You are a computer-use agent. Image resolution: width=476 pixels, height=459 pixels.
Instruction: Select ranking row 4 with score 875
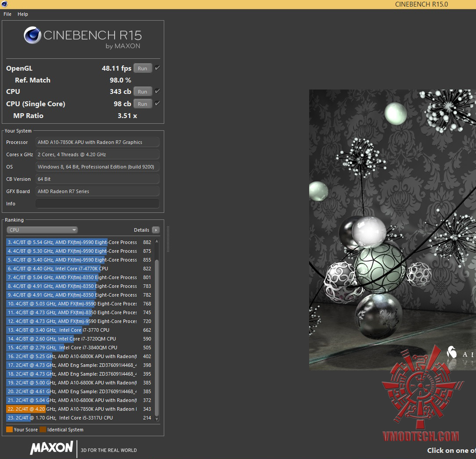[x=79, y=251]
